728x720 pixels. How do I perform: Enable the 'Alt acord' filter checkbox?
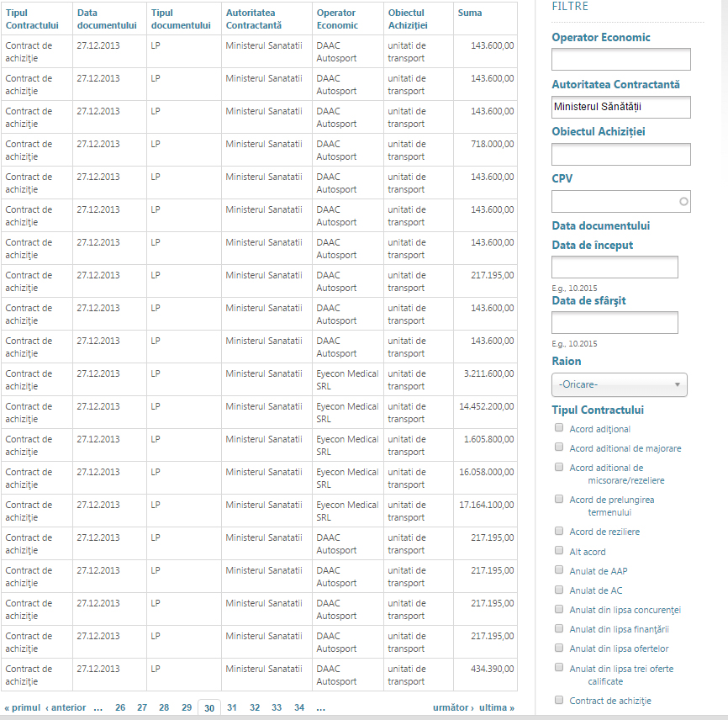[559, 551]
